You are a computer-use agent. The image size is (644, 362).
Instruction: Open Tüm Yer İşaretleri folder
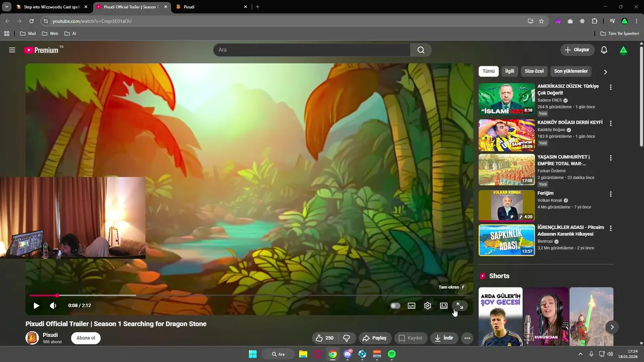pos(620,34)
